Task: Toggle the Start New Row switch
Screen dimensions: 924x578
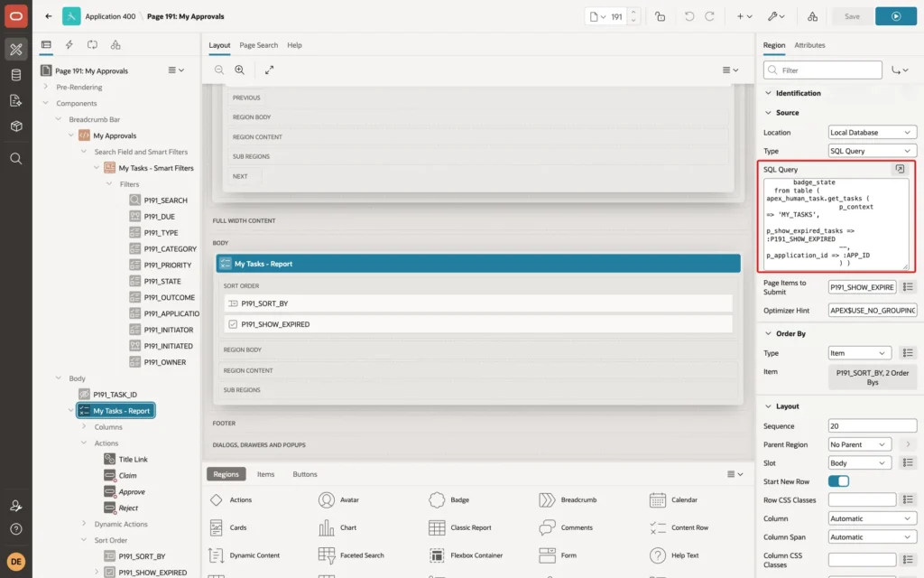Action: coord(838,481)
